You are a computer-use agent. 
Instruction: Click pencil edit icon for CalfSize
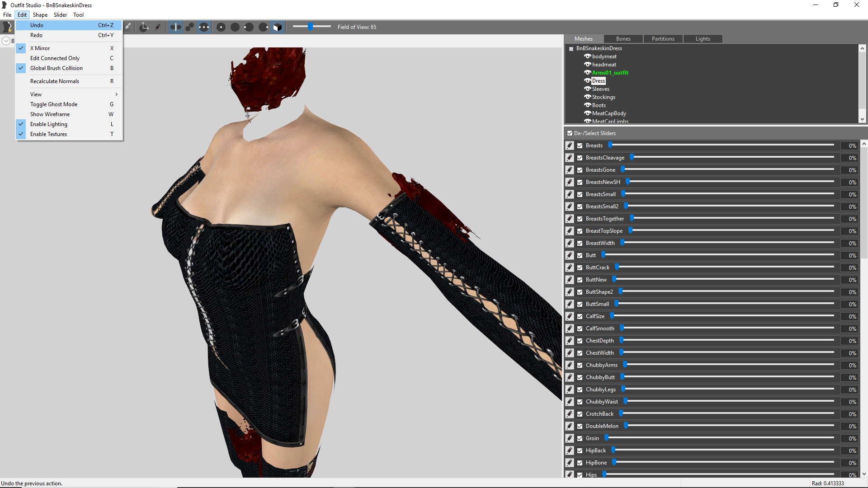coord(570,316)
